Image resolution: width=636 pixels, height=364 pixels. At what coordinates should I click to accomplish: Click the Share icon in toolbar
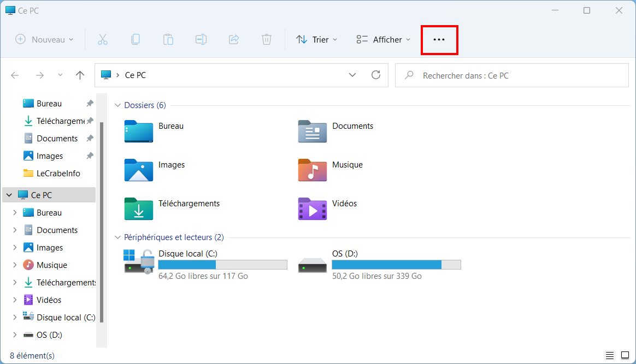click(234, 39)
